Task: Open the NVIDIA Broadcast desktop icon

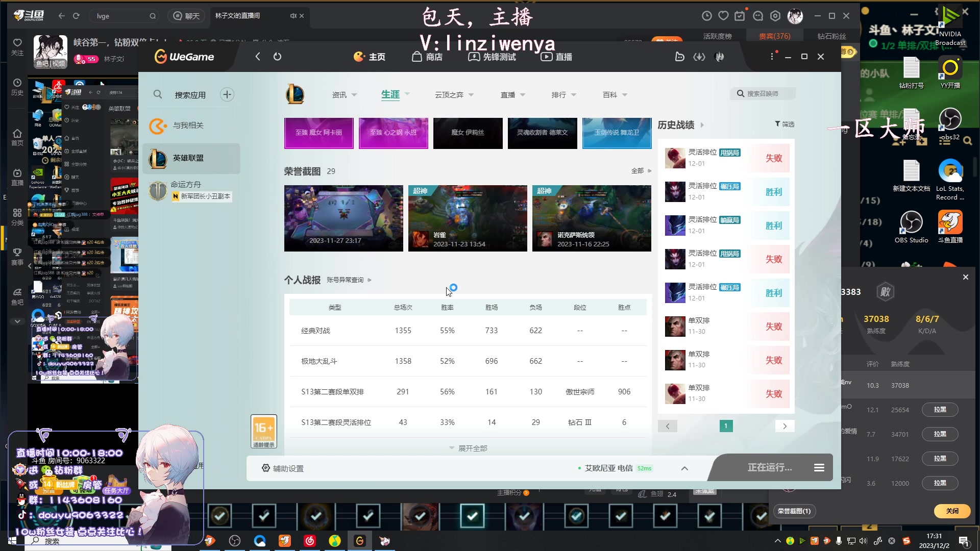Action: 950,27
